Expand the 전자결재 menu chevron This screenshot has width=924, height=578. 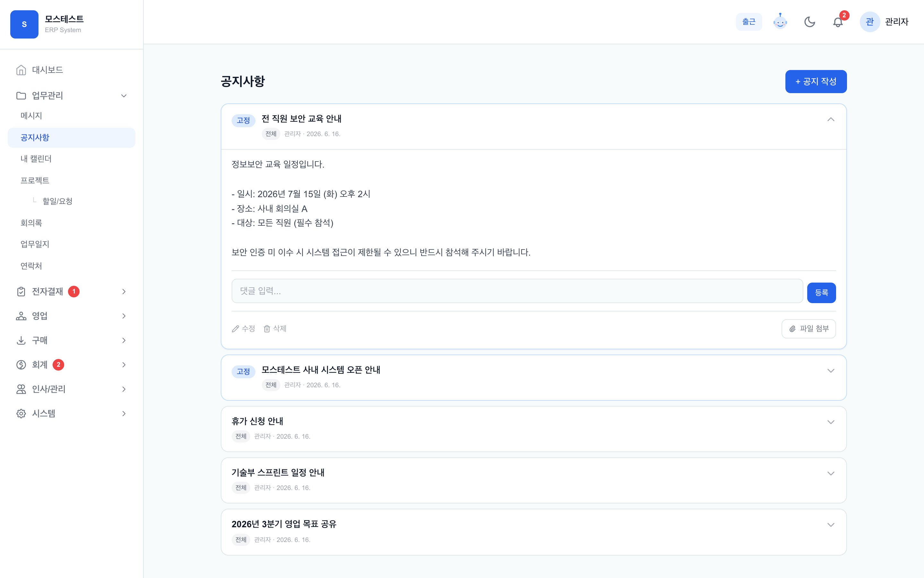tap(124, 292)
